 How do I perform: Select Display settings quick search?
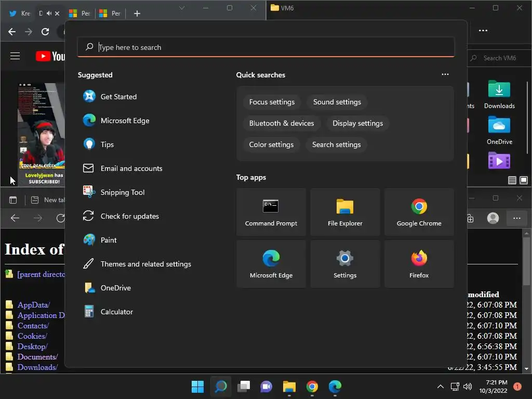pos(357,123)
